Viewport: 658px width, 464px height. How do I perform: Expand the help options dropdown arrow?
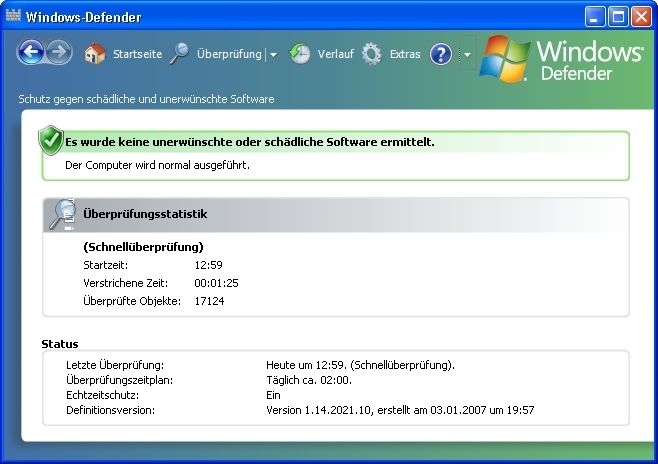tap(467, 55)
